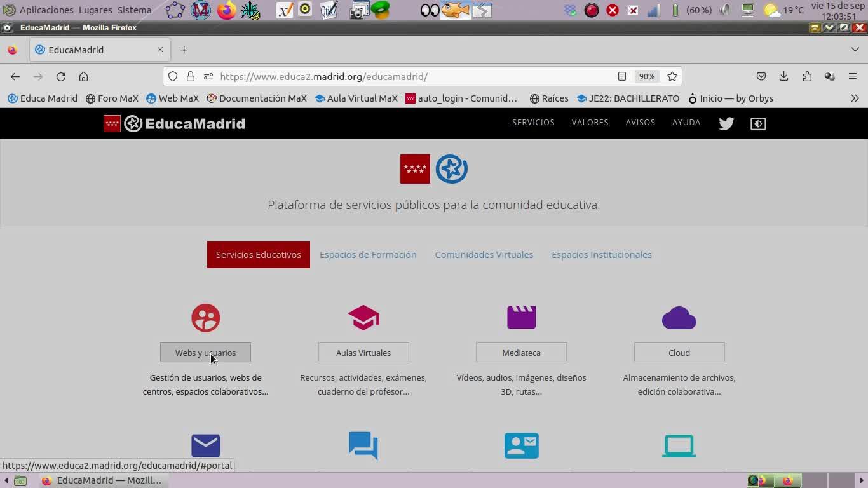This screenshot has width=868, height=488.
Task: Open the Firefox downloads panel
Action: (x=783, y=76)
